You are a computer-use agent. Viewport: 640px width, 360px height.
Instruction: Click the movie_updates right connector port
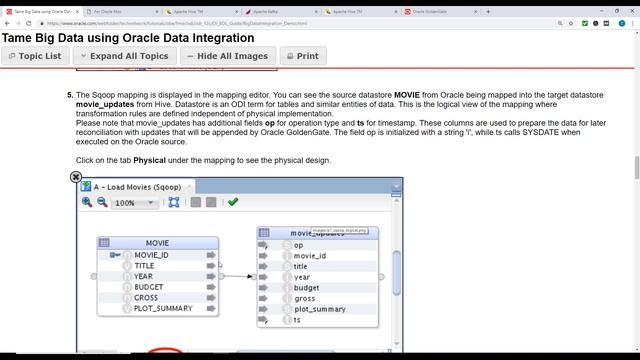click(x=381, y=277)
